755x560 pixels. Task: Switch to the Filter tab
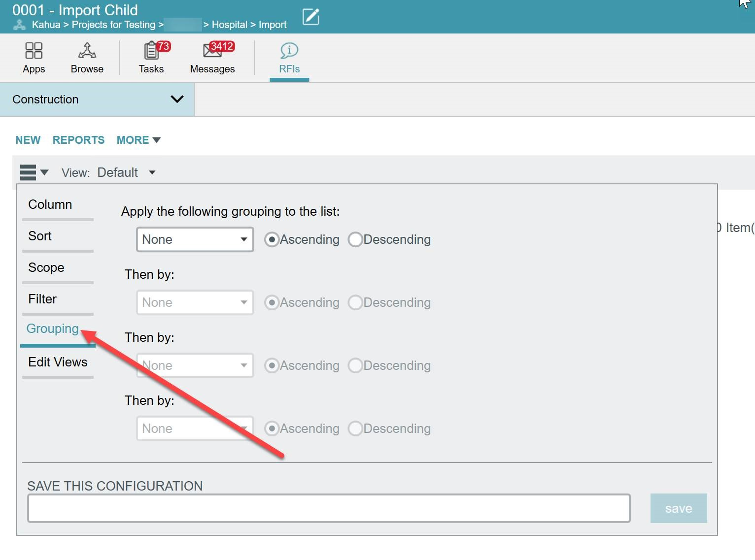coord(43,299)
